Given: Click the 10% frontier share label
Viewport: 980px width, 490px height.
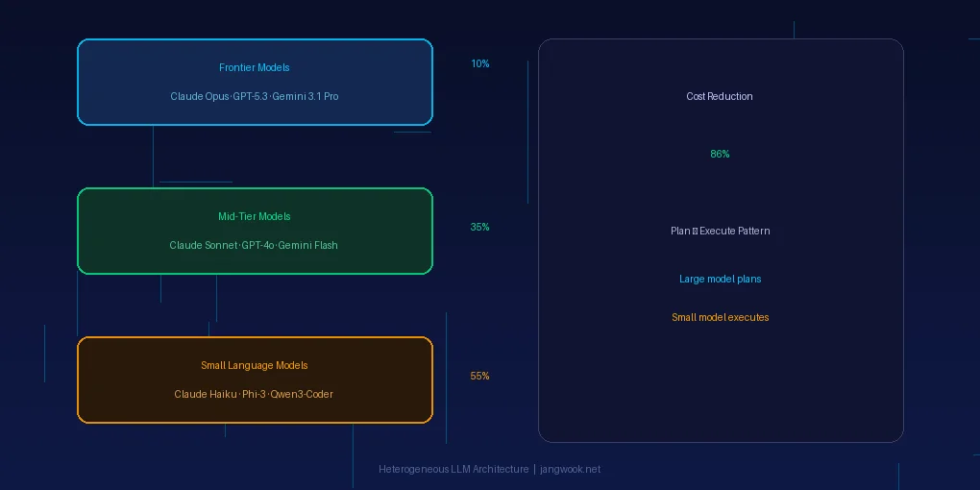Looking at the screenshot, I should pyautogui.click(x=479, y=64).
